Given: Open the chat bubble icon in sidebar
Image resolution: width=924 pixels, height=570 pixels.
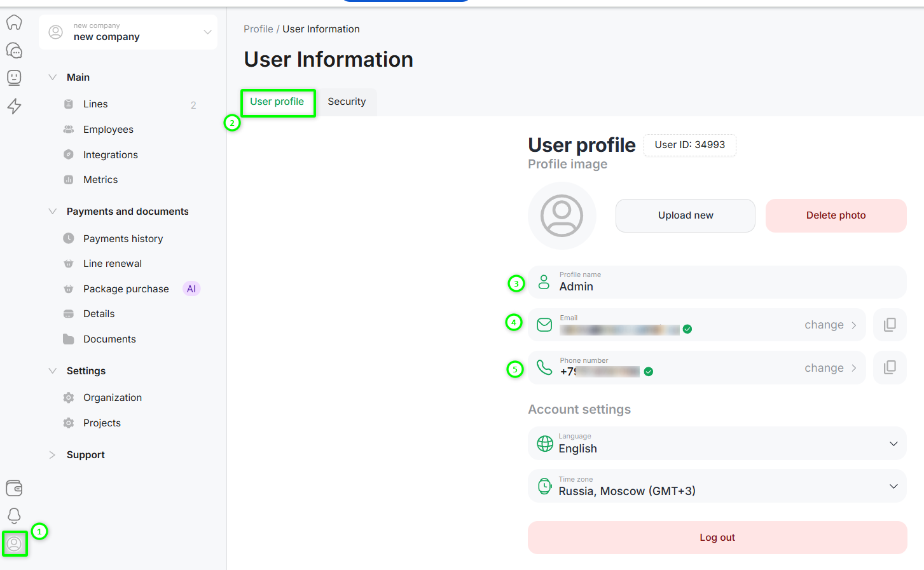Looking at the screenshot, I should (x=14, y=50).
